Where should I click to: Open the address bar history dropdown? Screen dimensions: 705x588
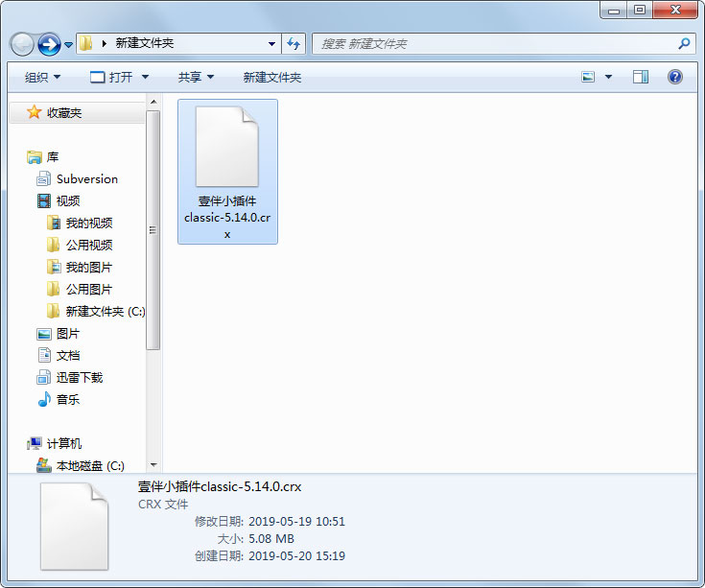(271, 44)
